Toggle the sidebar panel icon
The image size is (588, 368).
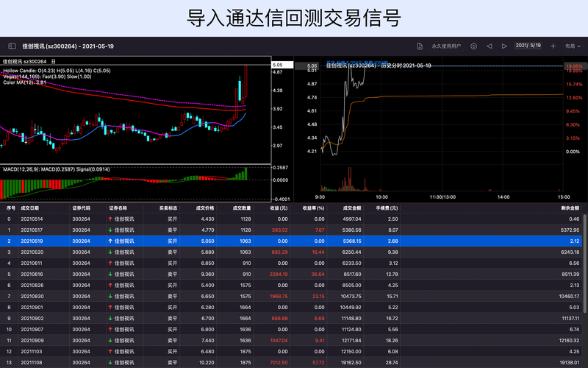tap(12, 46)
